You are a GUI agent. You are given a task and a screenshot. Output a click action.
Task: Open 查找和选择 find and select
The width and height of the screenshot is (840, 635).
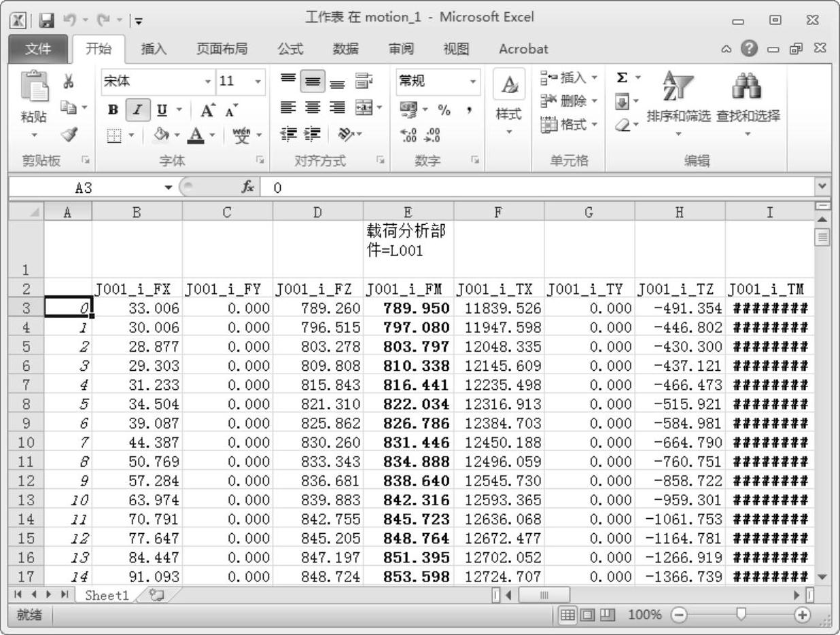tap(748, 103)
